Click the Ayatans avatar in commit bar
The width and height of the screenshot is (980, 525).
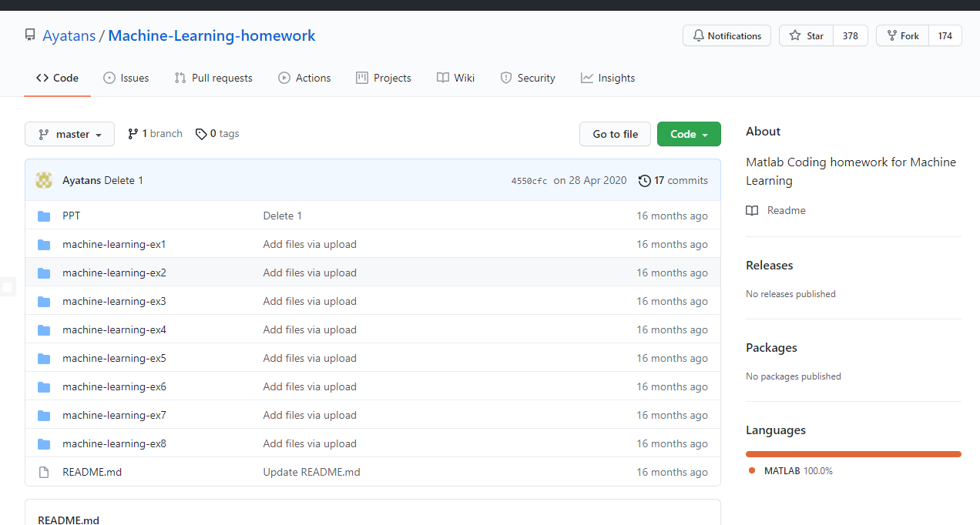45,180
